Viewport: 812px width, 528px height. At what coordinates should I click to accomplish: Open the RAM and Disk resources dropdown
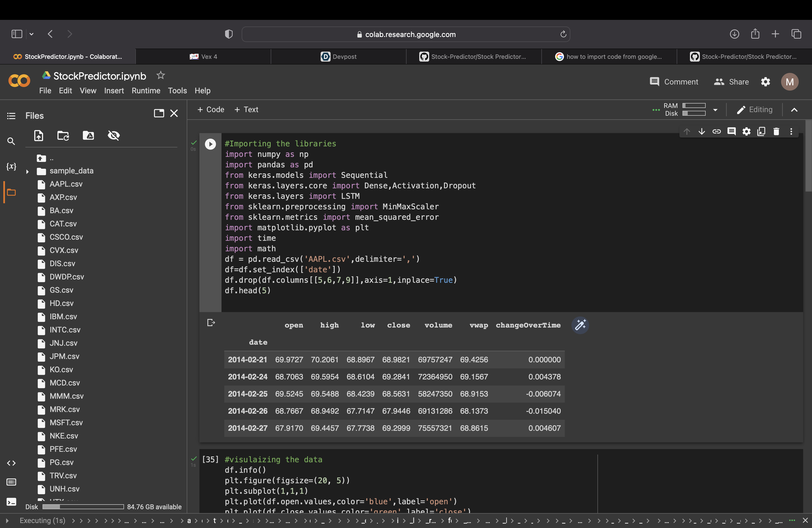[x=715, y=110]
